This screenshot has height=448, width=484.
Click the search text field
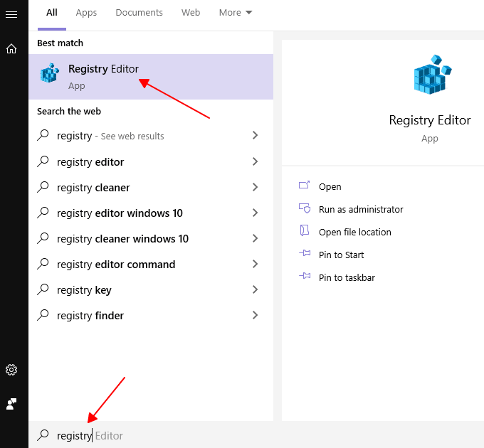(x=256, y=435)
